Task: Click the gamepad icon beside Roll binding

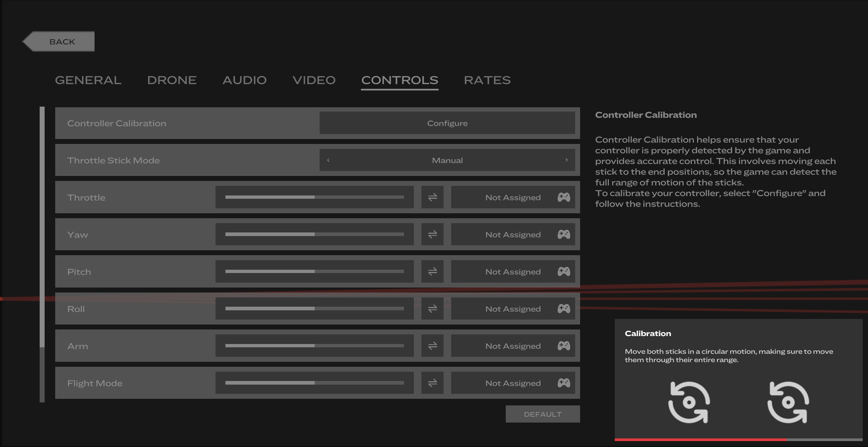Action: 563,309
